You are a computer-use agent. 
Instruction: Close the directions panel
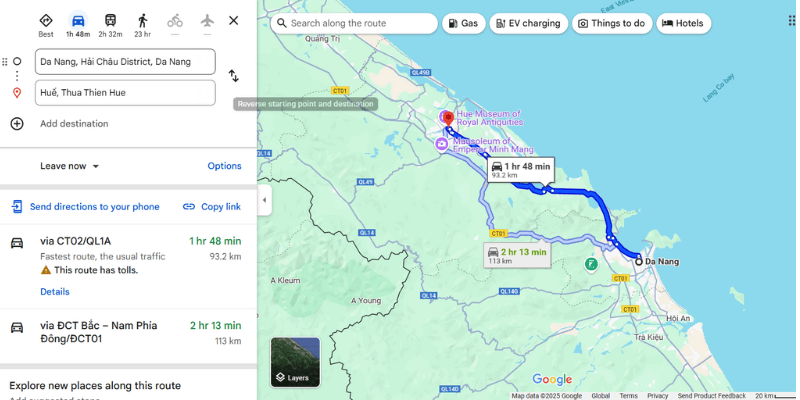[x=234, y=20]
